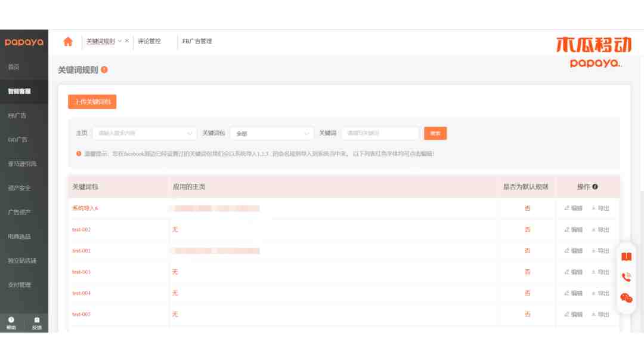
Task: Open the WeChat floating icon
Action: (626, 298)
